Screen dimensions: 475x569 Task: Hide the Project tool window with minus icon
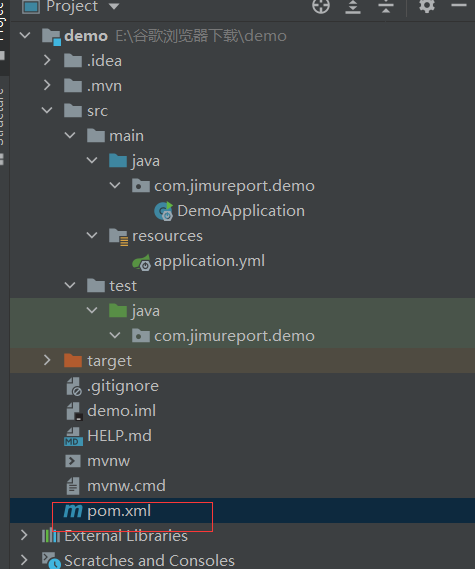point(459,5)
